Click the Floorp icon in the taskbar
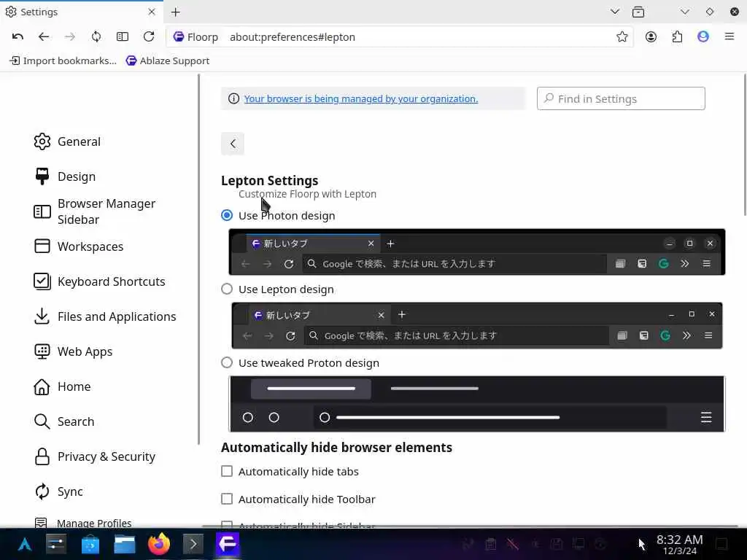Viewport: 747px width, 560px height. click(228, 544)
